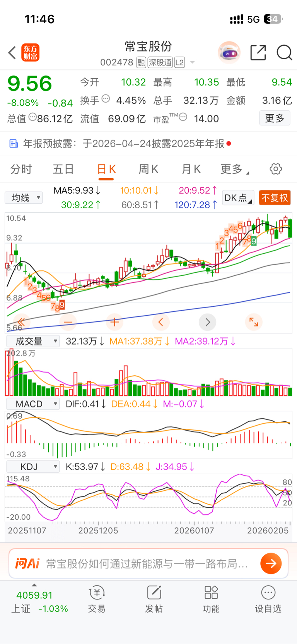Zoom in chart with plus icon
The image size is (297, 644).
point(114,322)
